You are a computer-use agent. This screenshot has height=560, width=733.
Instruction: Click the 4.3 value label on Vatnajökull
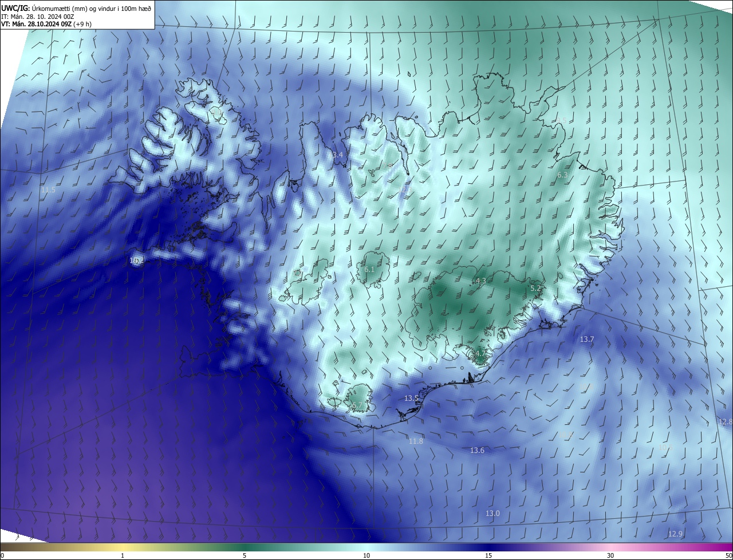coord(481,281)
